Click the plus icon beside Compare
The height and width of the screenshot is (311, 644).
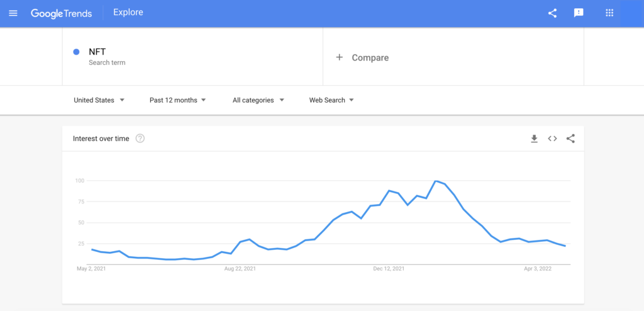[x=340, y=57]
